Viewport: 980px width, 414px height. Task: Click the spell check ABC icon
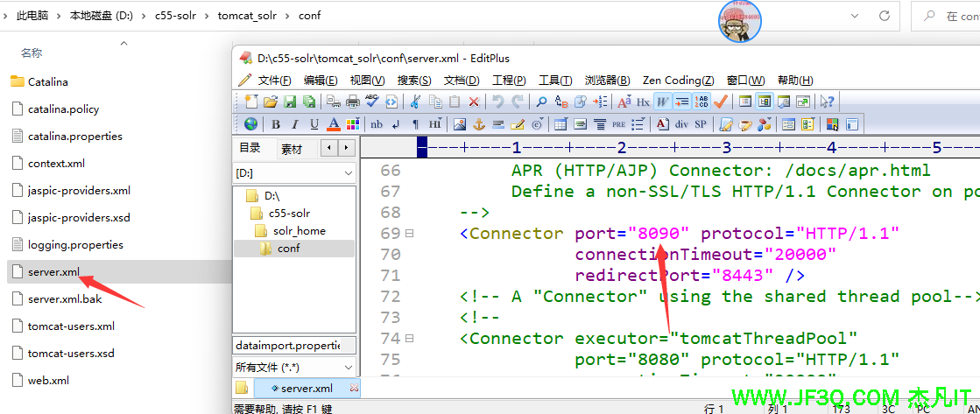click(x=371, y=102)
